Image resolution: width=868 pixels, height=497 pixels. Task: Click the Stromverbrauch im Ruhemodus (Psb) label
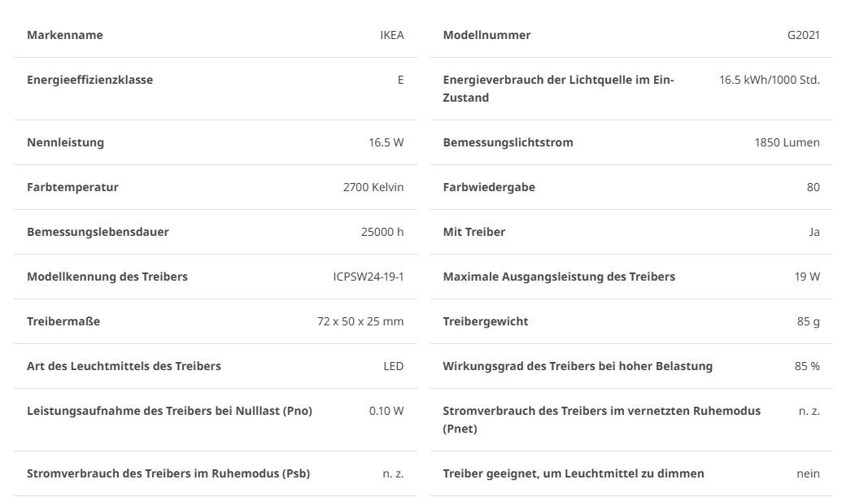click(x=168, y=473)
